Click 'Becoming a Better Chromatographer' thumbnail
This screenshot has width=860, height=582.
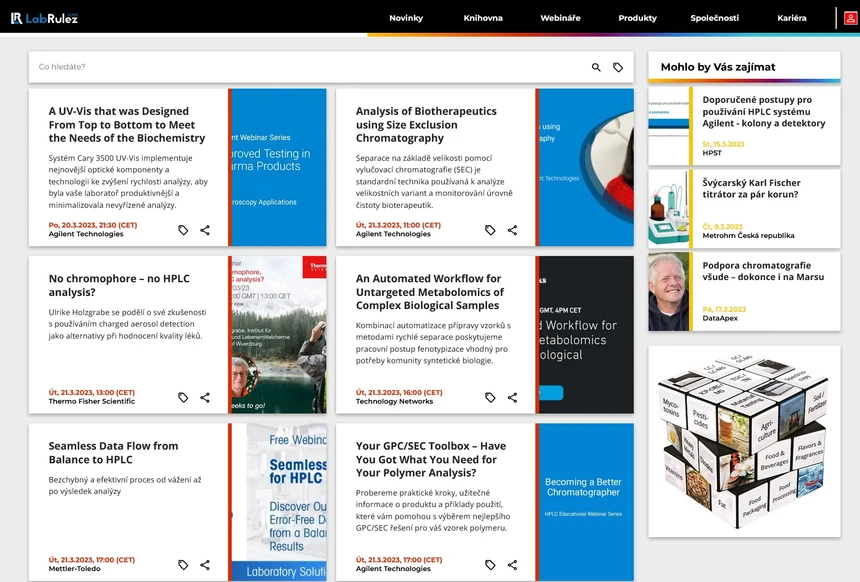(x=585, y=502)
